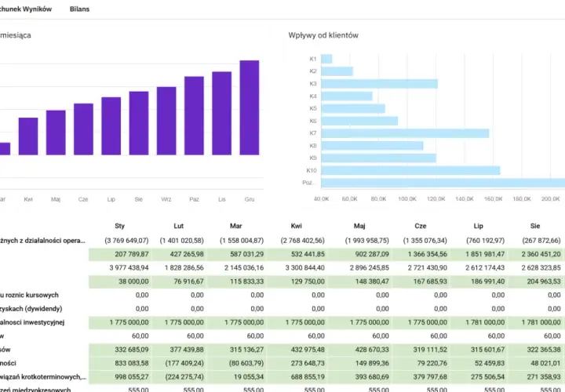Click the Cze column header in table
Screen dimensions: 565x392
click(x=421, y=226)
